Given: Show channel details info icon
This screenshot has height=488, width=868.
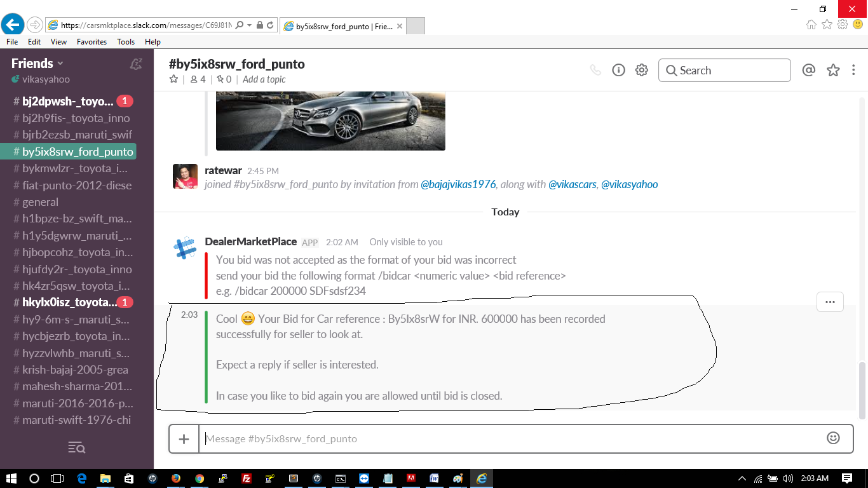Looking at the screenshot, I should click(x=618, y=70).
